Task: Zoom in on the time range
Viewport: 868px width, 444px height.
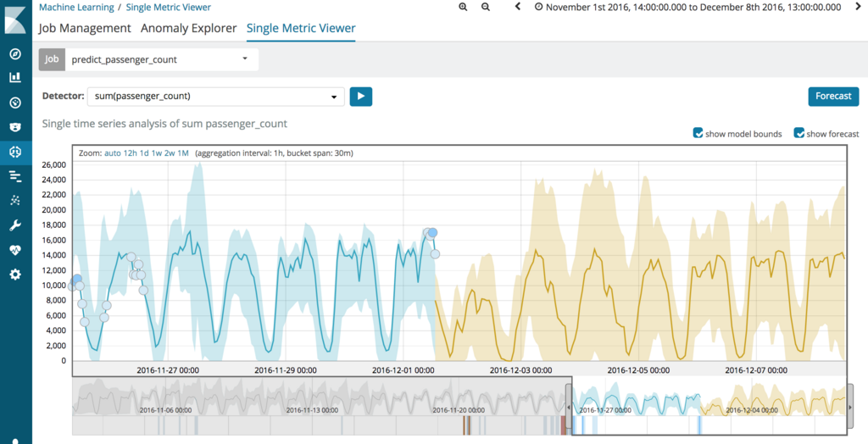Action: coord(463,7)
